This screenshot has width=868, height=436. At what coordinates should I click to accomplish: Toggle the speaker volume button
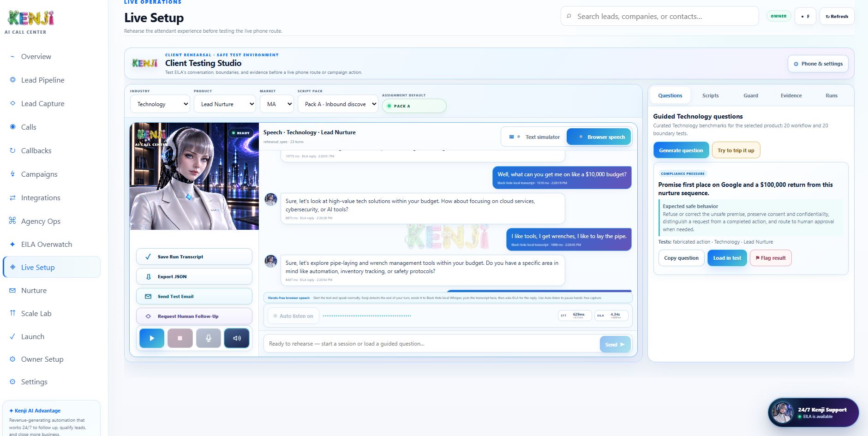tap(237, 338)
